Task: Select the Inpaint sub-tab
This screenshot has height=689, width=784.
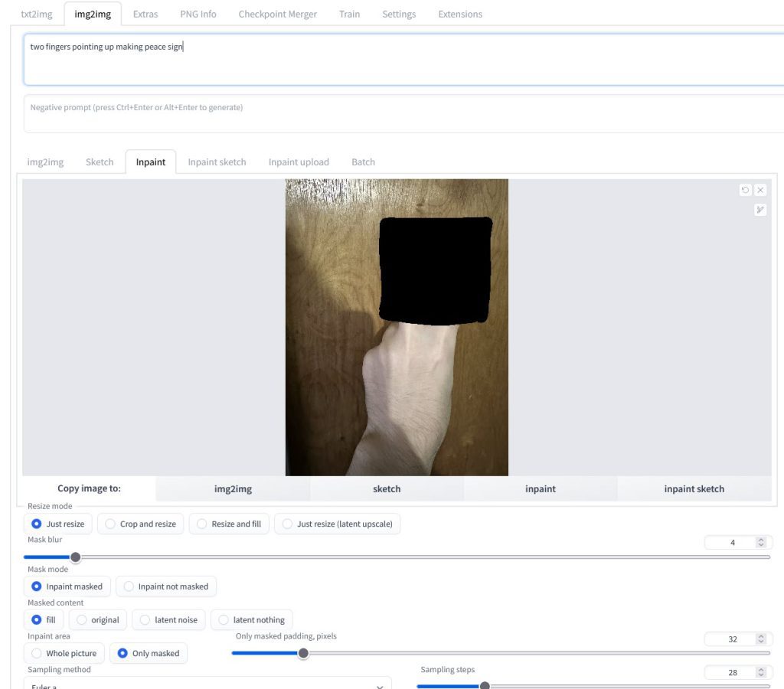Action: click(x=151, y=162)
